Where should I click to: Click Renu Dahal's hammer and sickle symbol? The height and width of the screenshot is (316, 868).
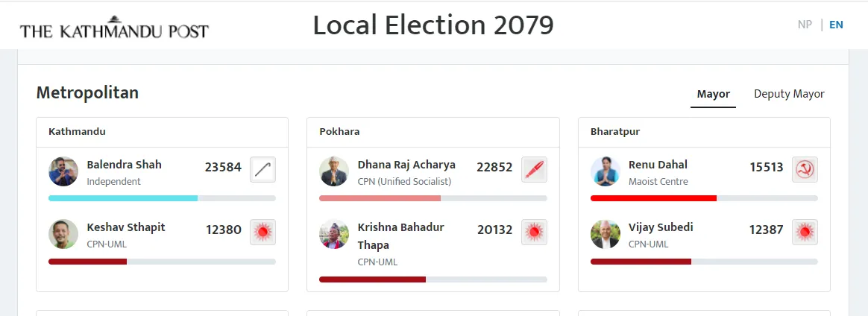click(805, 169)
